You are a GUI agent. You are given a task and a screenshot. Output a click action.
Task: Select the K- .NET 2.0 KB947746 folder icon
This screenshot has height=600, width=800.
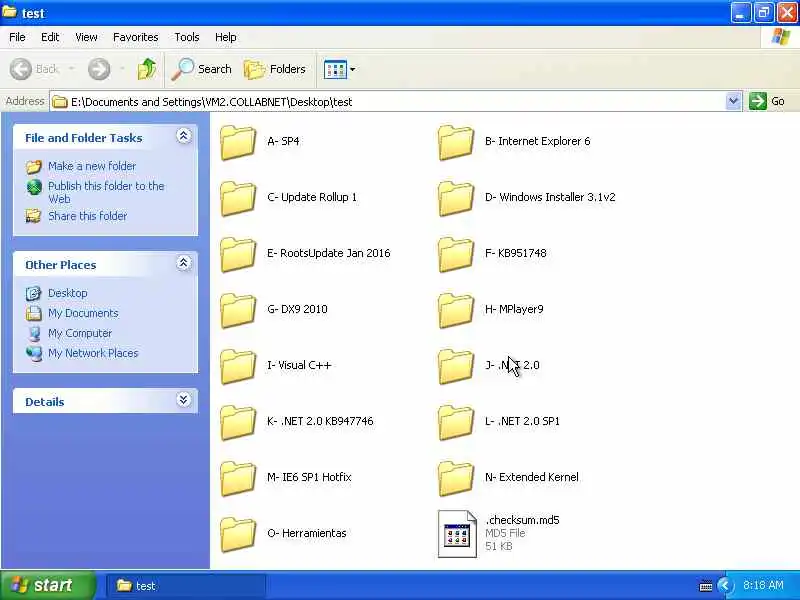[238, 423]
